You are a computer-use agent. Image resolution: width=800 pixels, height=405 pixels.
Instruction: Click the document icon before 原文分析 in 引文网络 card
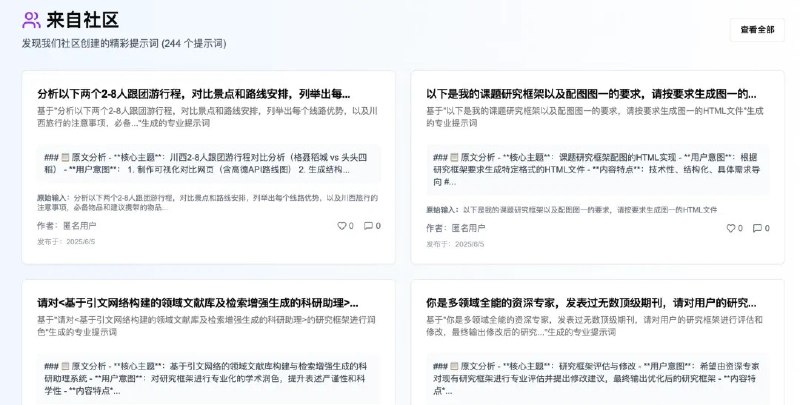[65, 366]
